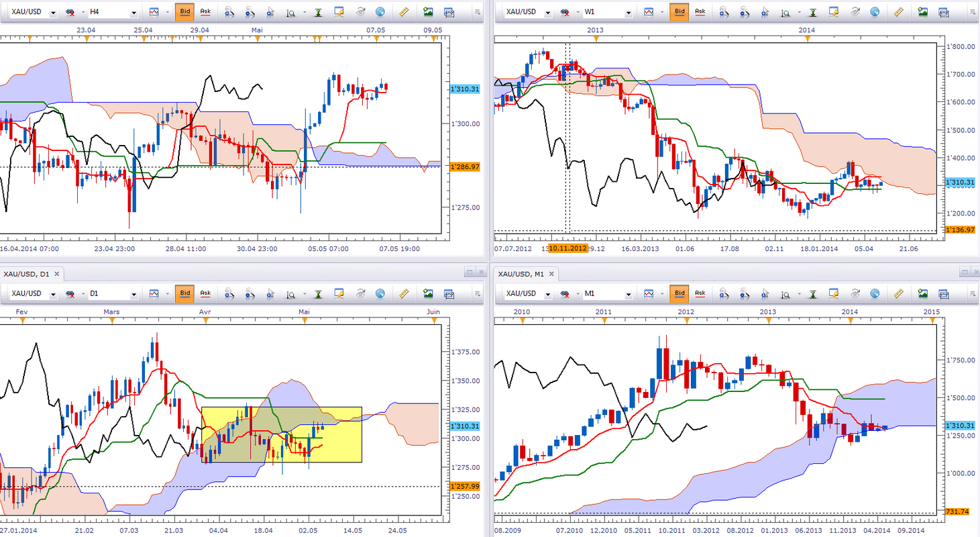Click the zoom-out icon in the H4 chart toolbar
The width and height of the screenshot is (980, 537).
(x=250, y=12)
